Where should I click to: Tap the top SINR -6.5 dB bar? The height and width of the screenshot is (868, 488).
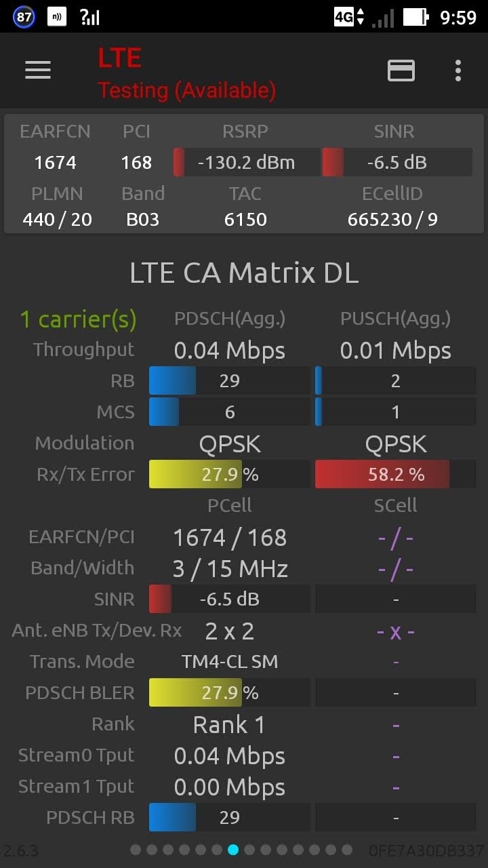tap(396, 163)
